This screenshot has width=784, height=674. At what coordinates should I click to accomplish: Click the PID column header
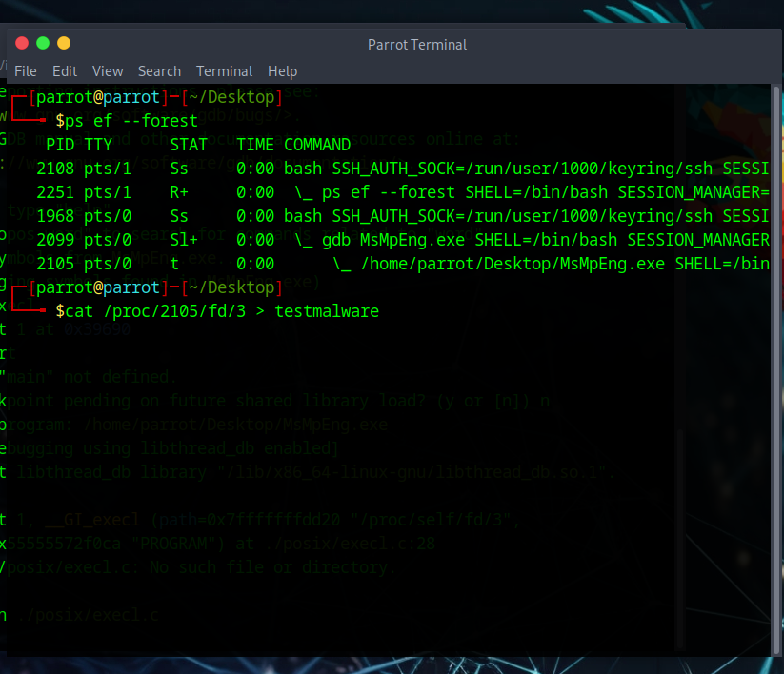(60, 145)
